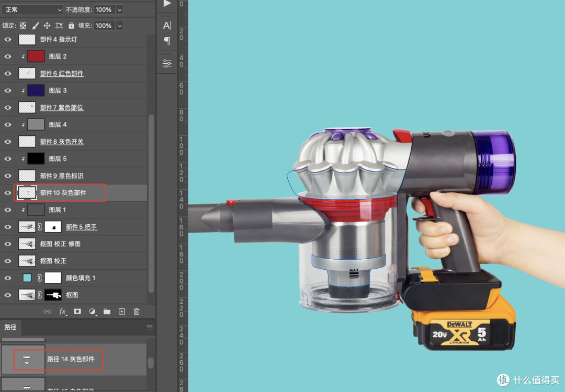Create a new layer
Image resolution: width=565 pixels, height=392 pixels.
[122, 312]
